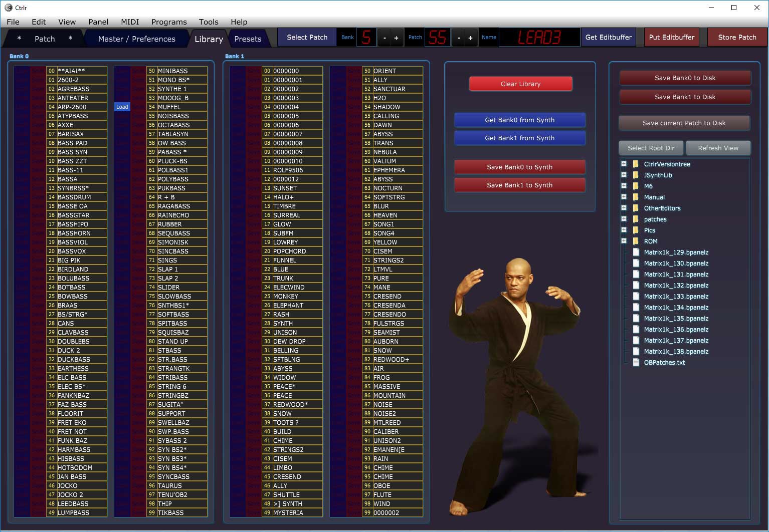
Task: Click the Manual folder icon
Action: [636, 197]
